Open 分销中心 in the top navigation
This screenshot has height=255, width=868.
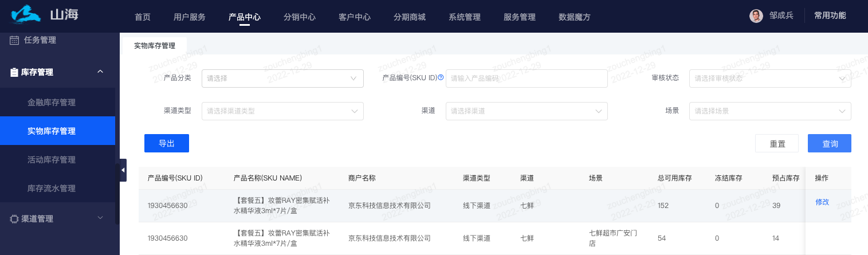click(300, 17)
